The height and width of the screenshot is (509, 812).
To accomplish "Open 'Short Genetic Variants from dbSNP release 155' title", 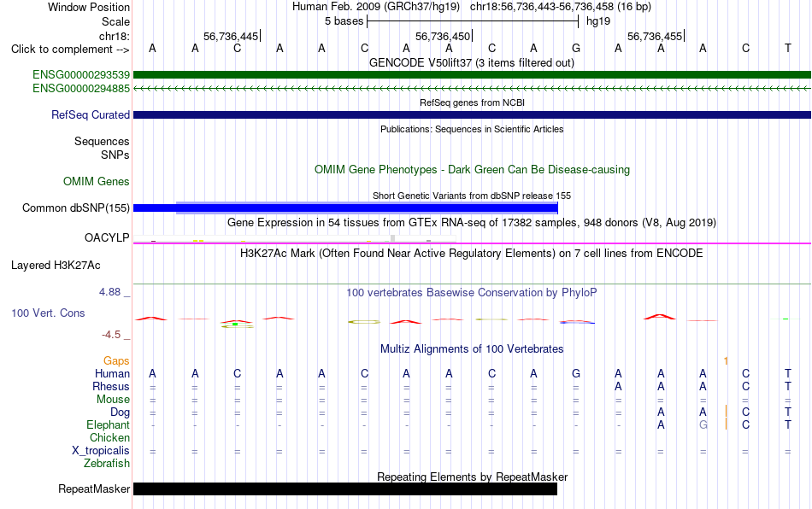I will coord(472,196).
